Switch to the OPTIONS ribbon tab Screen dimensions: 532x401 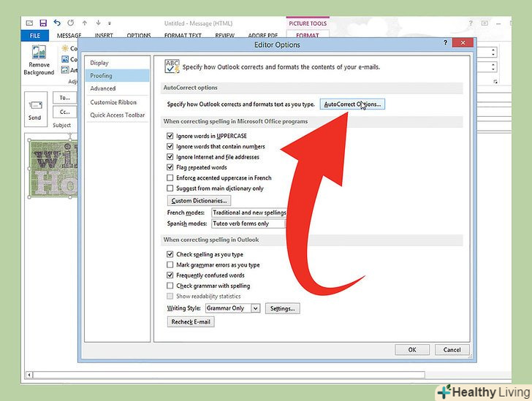click(138, 35)
